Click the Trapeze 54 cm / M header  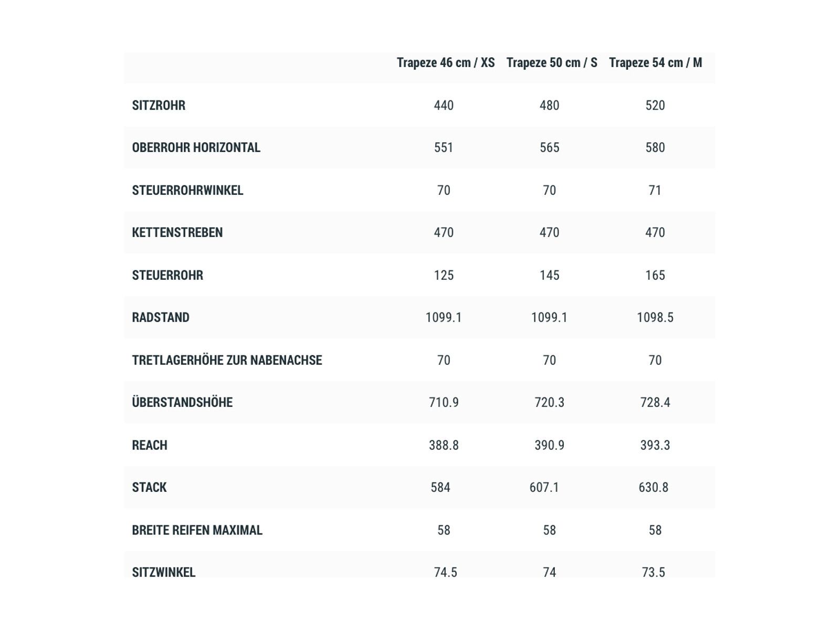tap(655, 63)
